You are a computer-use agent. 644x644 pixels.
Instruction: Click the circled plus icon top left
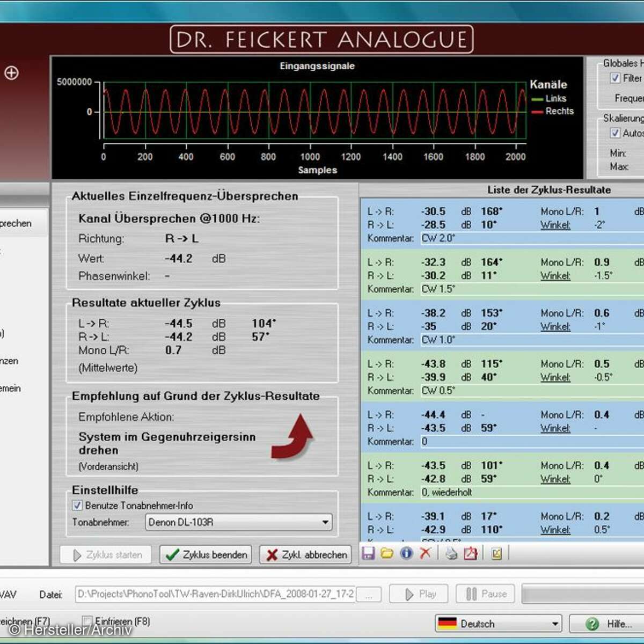point(12,73)
